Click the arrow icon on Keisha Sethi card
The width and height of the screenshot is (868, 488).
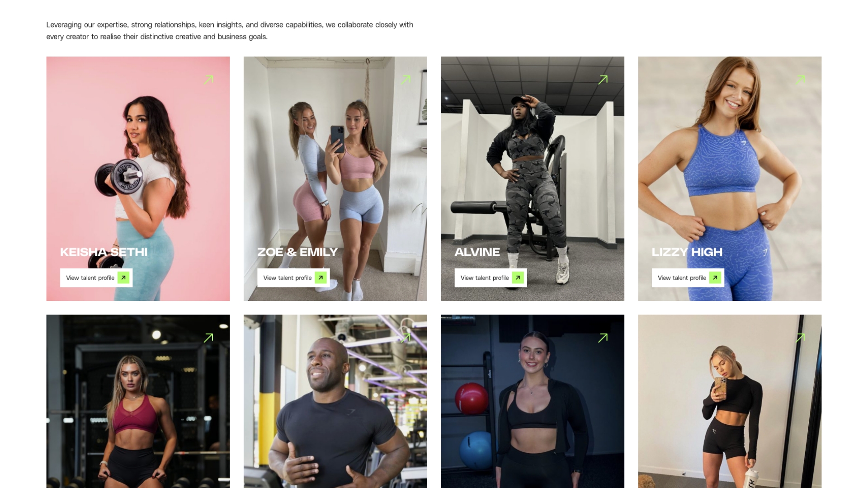[x=208, y=80]
